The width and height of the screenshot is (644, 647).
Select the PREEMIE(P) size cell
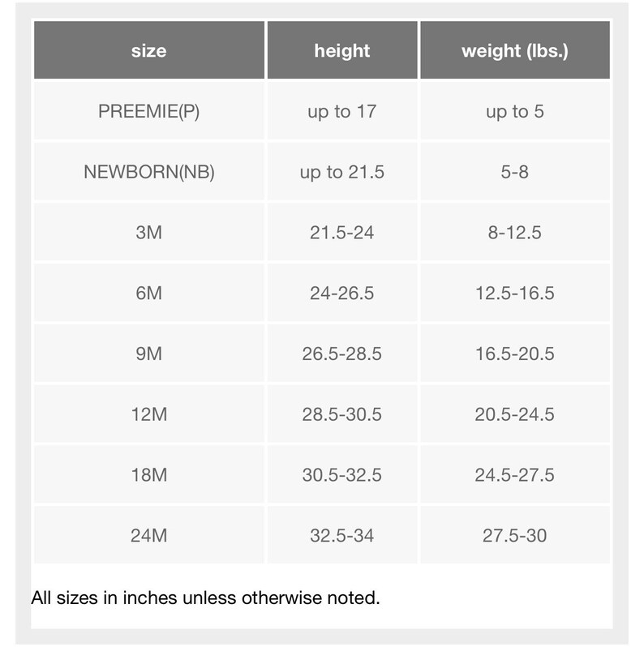pyautogui.click(x=149, y=111)
